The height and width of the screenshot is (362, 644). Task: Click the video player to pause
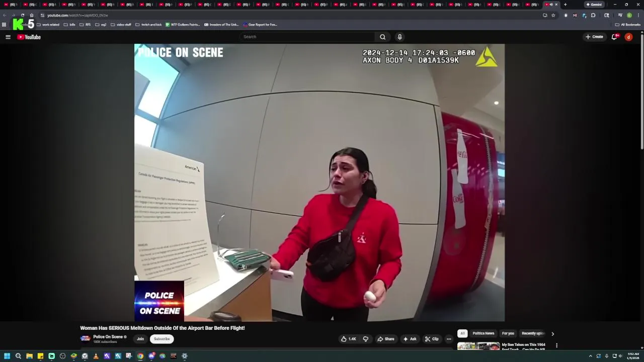click(x=319, y=183)
